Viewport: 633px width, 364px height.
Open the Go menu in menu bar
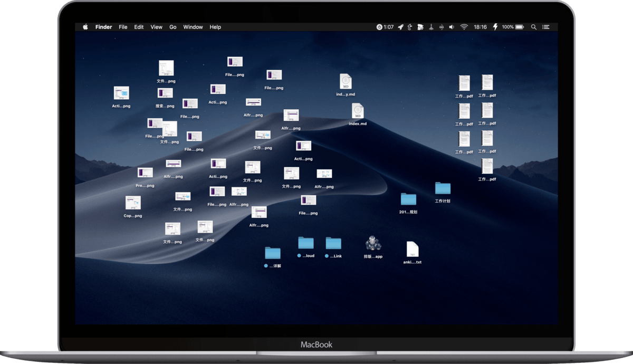tap(172, 27)
